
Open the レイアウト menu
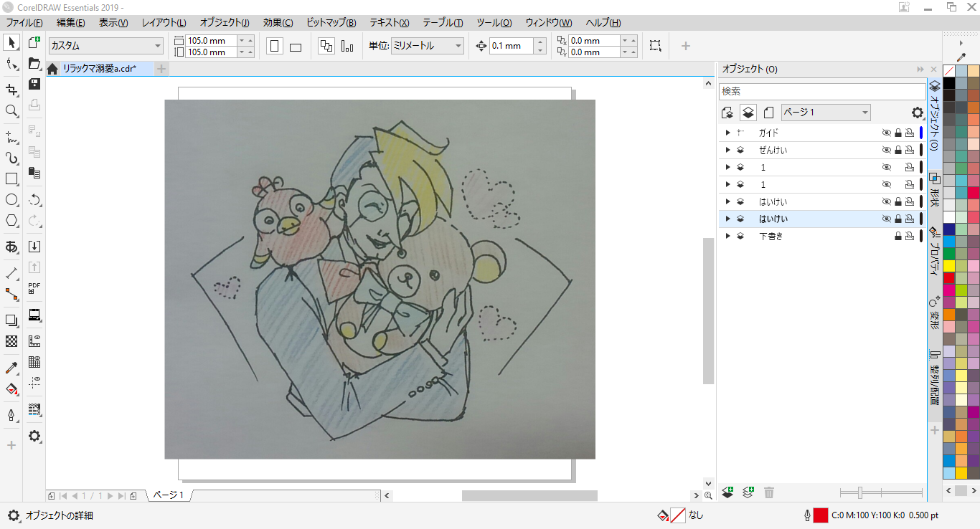(164, 23)
